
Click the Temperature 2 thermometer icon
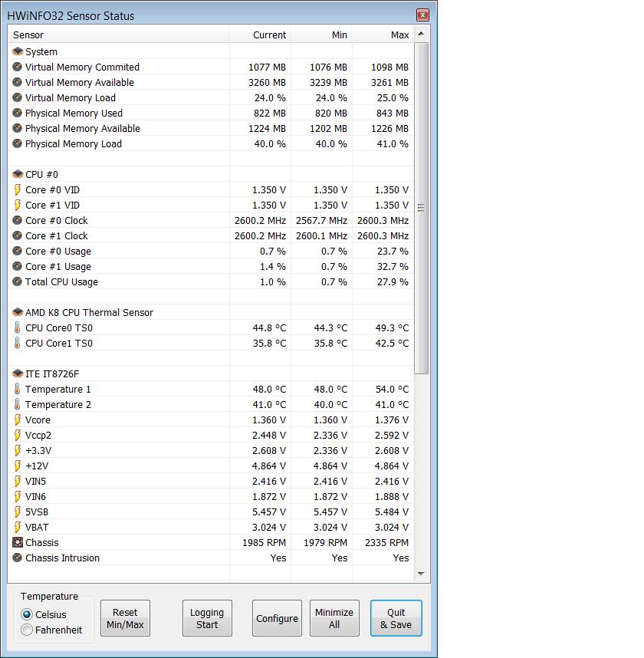coord(17,404)
